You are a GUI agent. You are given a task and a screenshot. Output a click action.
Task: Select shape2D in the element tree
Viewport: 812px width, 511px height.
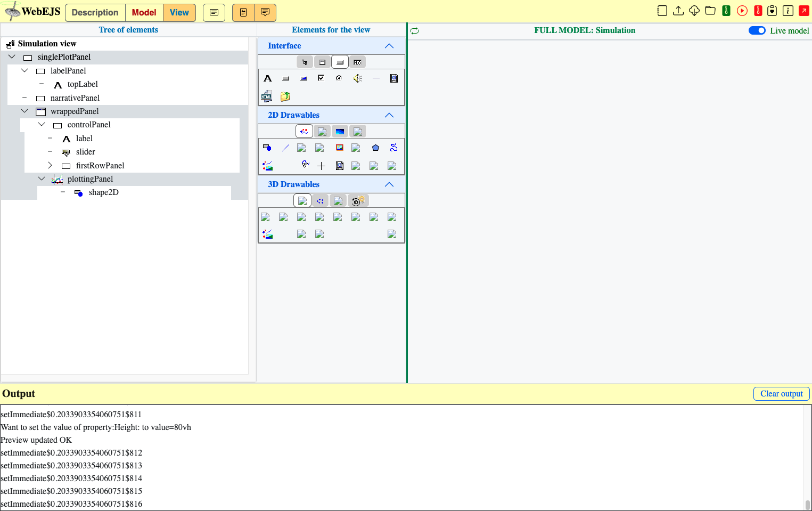(104, 192)
